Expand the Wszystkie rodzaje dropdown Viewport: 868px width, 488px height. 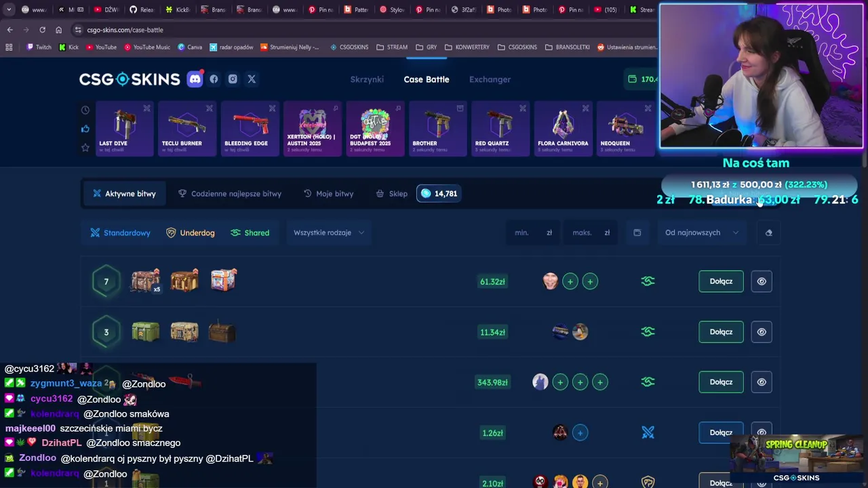point(328,232)
